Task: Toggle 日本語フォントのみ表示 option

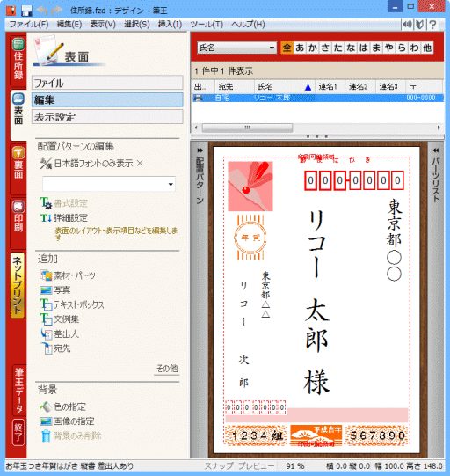Action: [91, 164]
